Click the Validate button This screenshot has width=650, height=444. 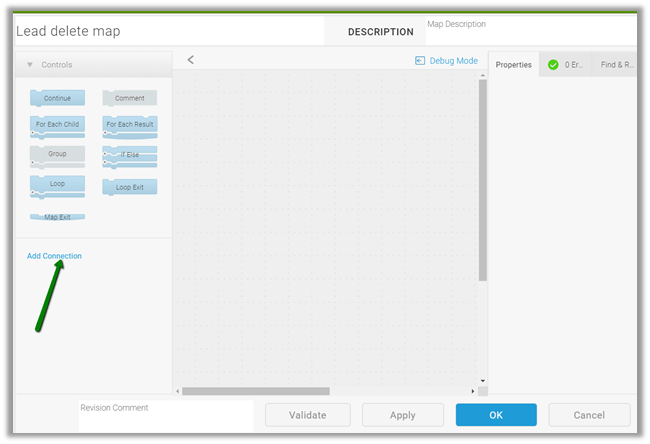[308, 415]
